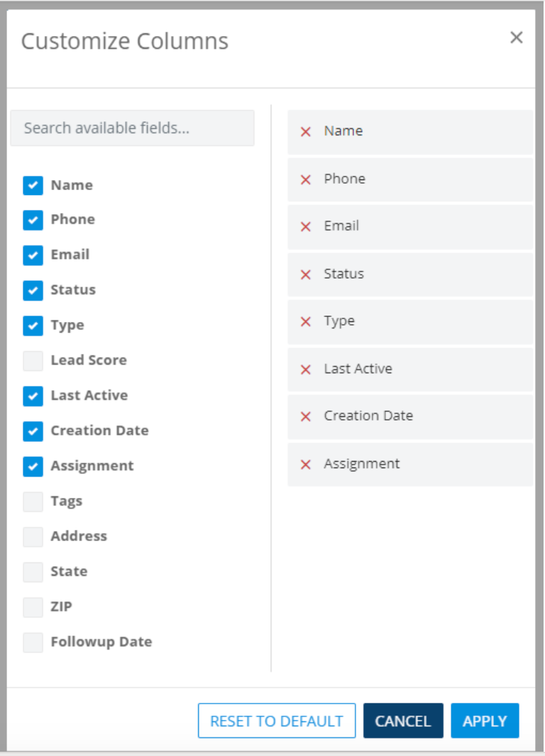545x756 pixels.
Task: Enable the State checkbox
Action: tap(33, 572)
